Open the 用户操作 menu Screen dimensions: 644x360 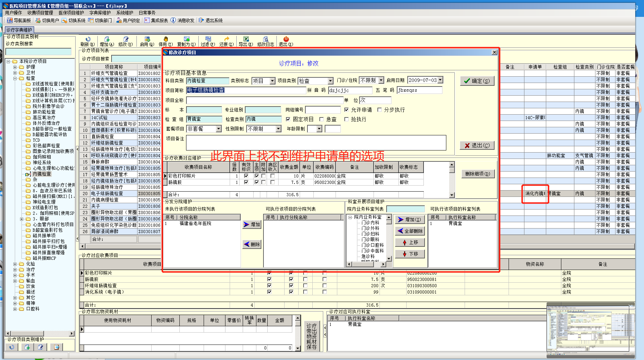tap(13, 13)
